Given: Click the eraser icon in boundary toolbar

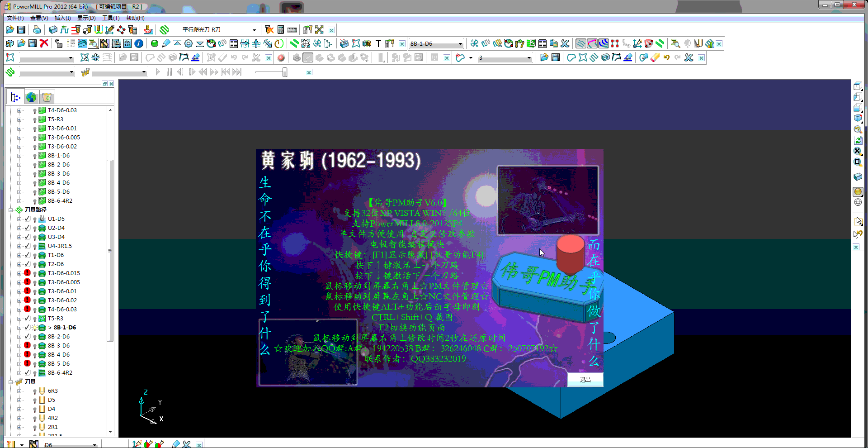Looking at the screenshot, I should (655, 57).
